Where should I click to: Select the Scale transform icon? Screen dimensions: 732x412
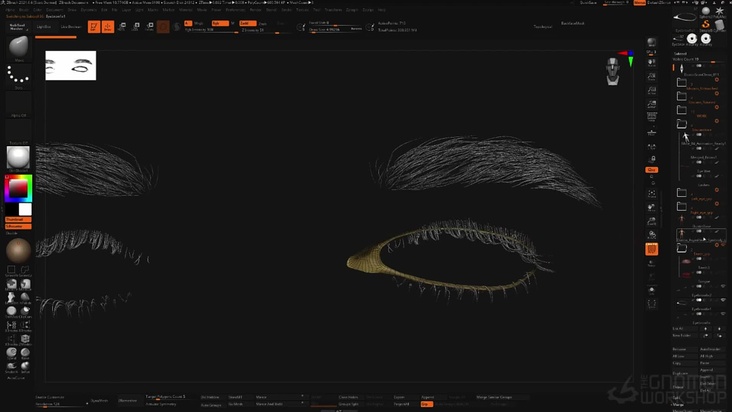point(136,27)
